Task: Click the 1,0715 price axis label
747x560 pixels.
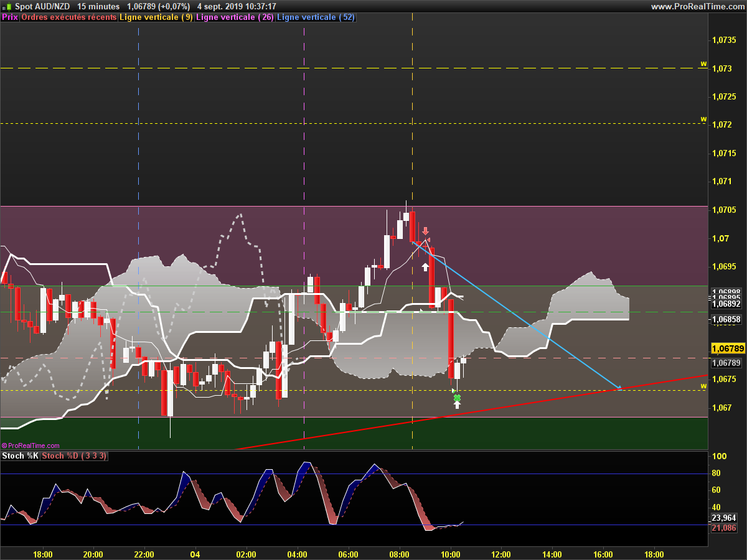Action: (725, 153)
